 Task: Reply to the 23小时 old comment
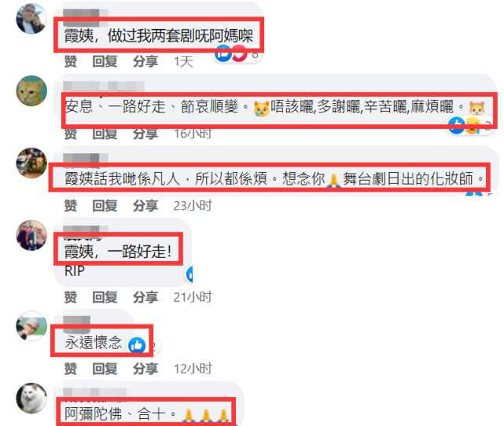pyautogui.click(x=105, y=206)
